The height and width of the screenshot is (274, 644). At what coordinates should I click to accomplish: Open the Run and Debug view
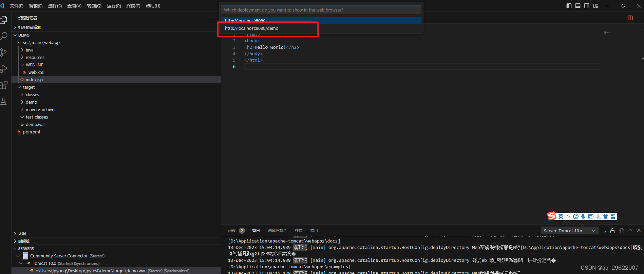pos(4,69)
